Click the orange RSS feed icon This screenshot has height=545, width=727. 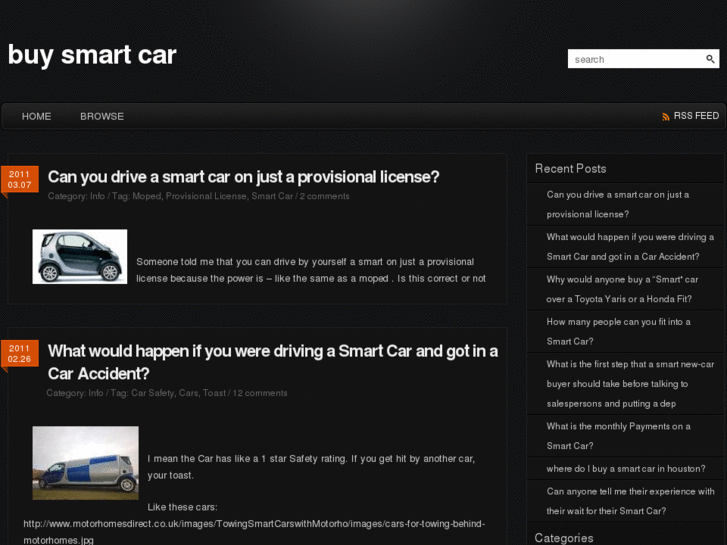[666, 117]
